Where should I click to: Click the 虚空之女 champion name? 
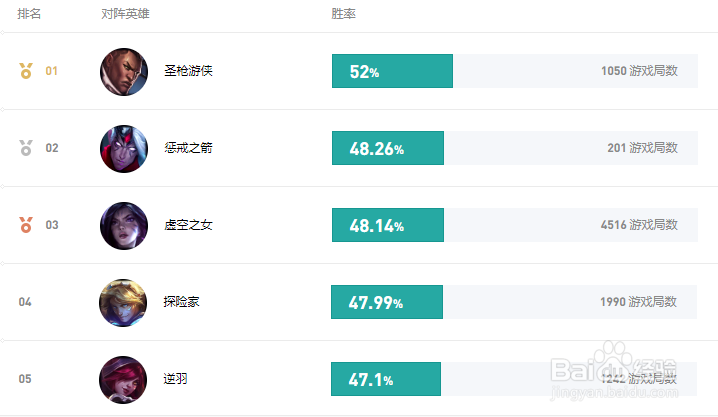[189, 225]
